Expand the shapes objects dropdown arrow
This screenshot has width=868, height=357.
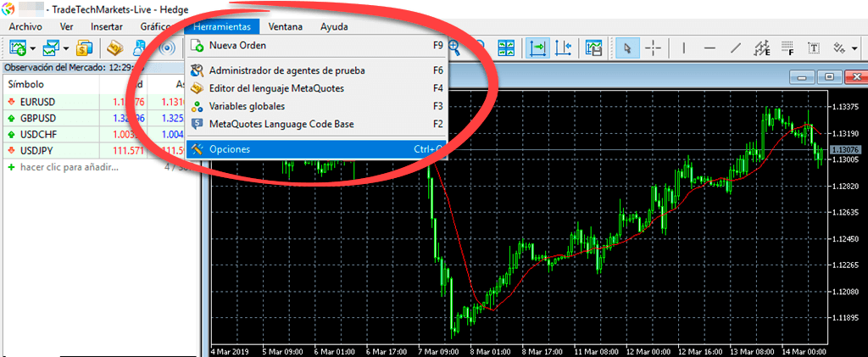pyautogui.click(x=855, y=48)
